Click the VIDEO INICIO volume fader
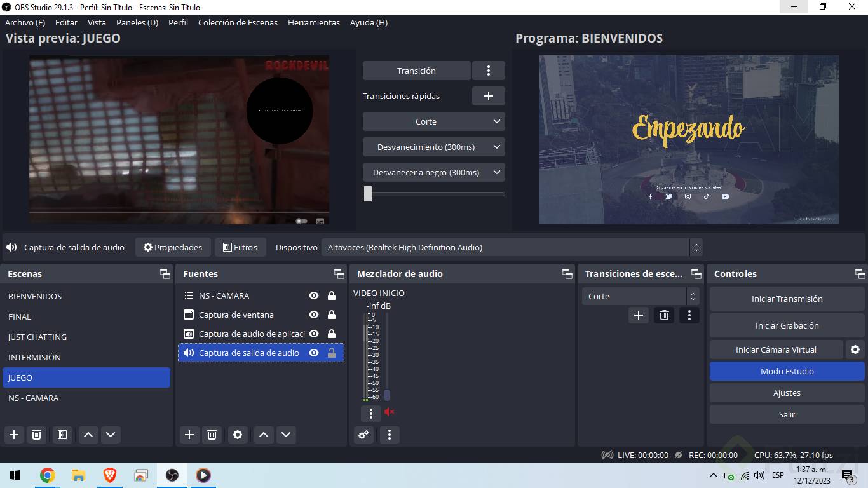 [x=387, y=395]
